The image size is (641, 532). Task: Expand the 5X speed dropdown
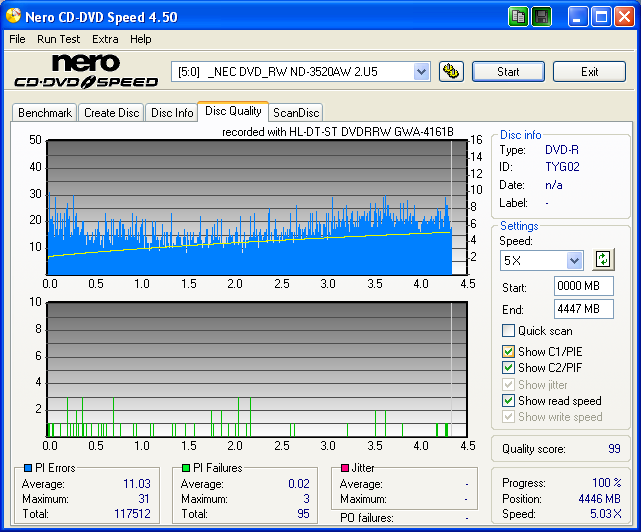pyautogui.click(x=574, y=260)
